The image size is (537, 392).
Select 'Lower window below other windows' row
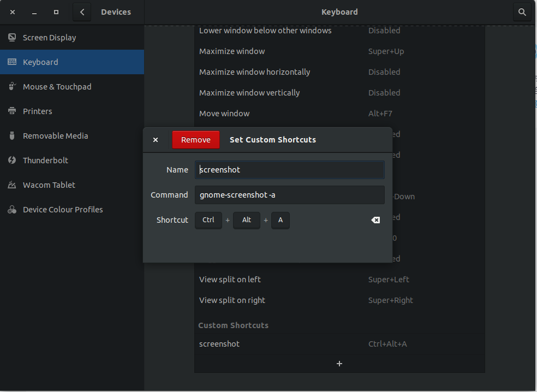(339, 31)
